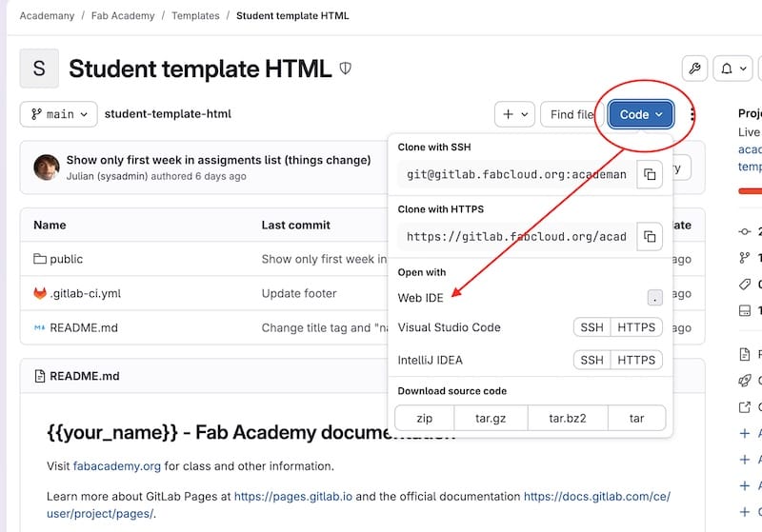
Task: Copy the HTTPS clone URL
Action: pyautogui.click(x=649, y=236)
